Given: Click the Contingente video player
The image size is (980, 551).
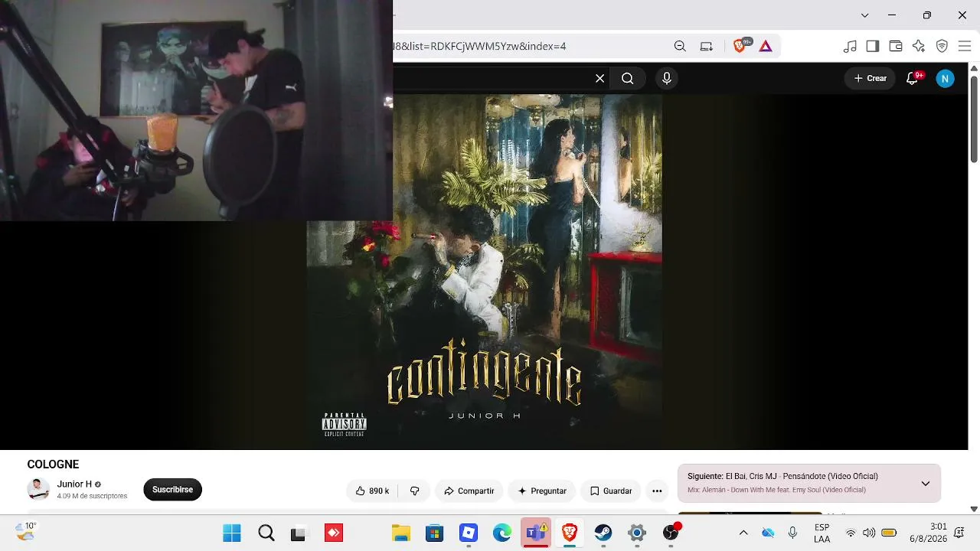Looking at the screenshot, I should [484, 272].
